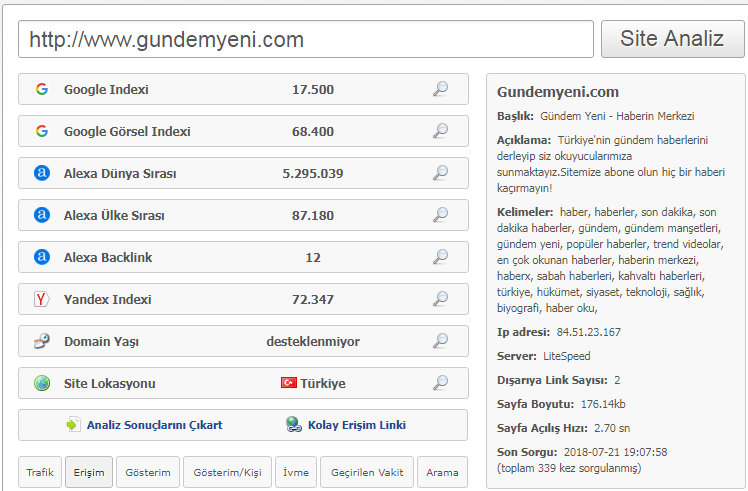Open the Kolay Erişim Linki link
The image size is (748, 491).
(357, 425)
